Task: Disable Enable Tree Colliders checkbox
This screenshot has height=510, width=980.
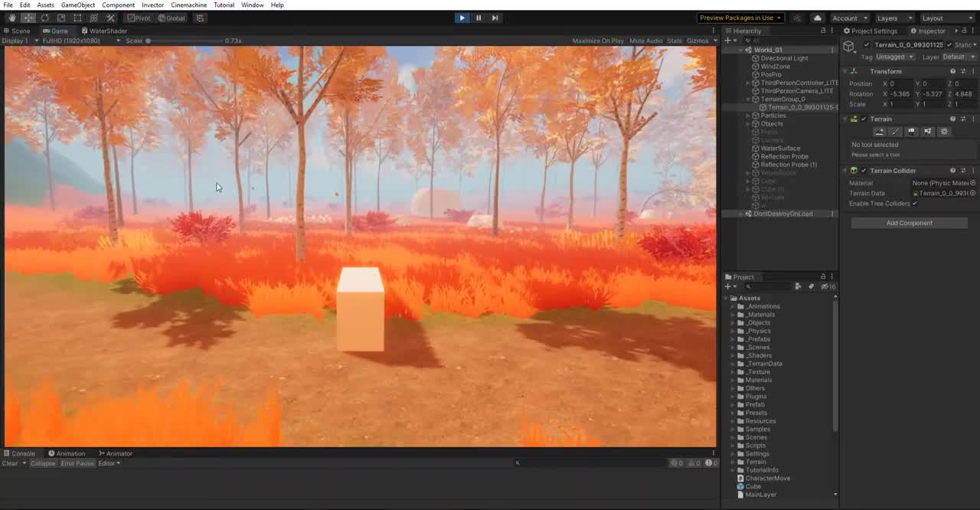Action: (915, 204)
